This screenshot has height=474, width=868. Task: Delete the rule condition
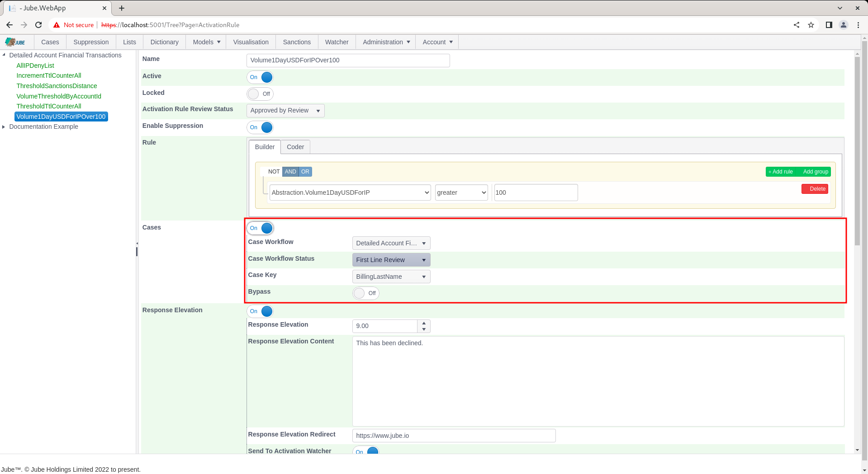tap(815, 189)
